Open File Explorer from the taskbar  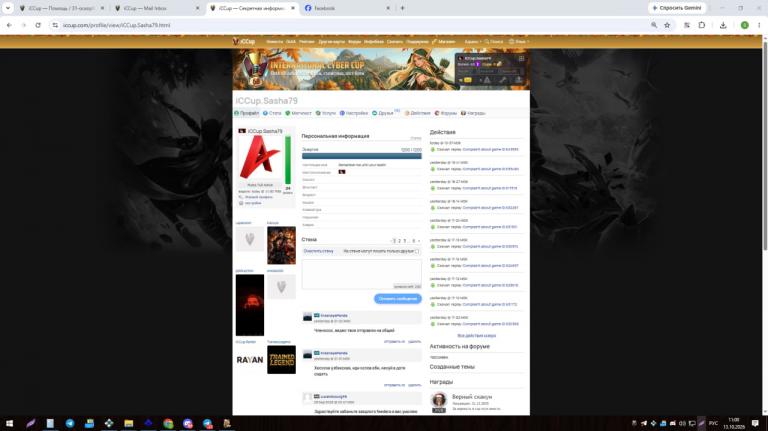point(128,423)
